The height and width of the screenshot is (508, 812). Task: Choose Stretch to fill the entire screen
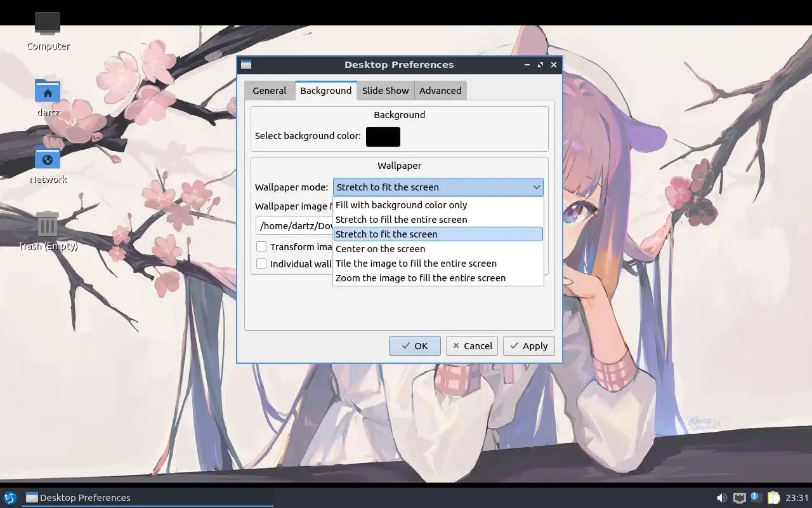pyautogui.click(x=438, y=220)
